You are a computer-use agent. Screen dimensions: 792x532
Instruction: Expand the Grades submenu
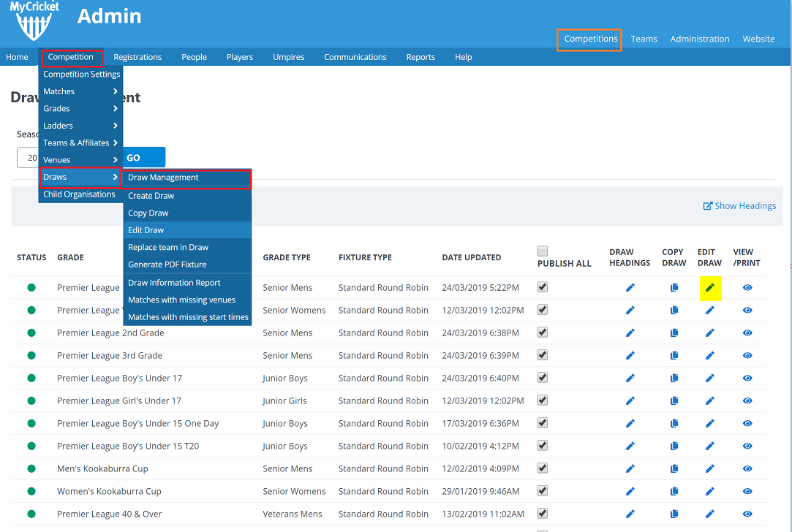coord(80,109)
